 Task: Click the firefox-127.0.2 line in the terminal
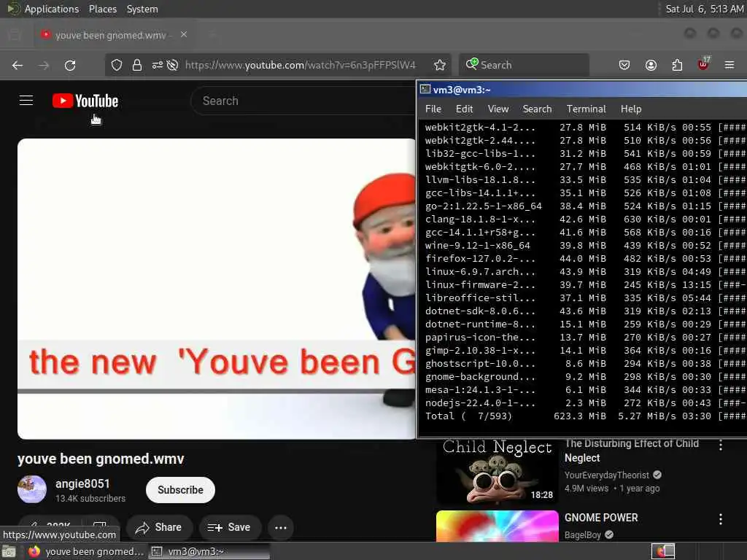pos(585,259)
